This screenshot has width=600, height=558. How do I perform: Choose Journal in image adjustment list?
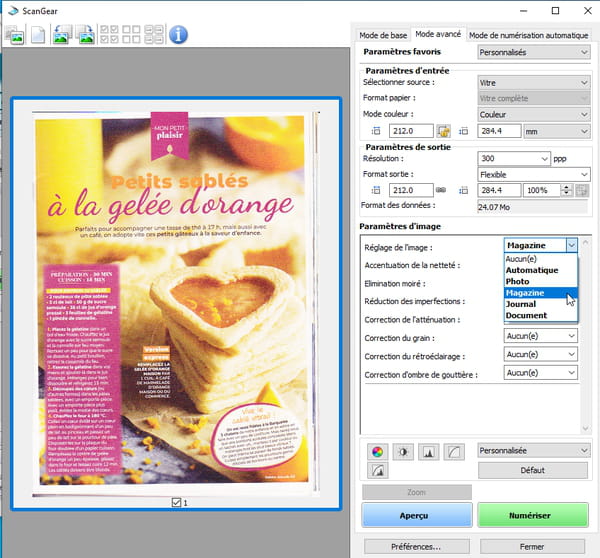click(x=541, y=304)
